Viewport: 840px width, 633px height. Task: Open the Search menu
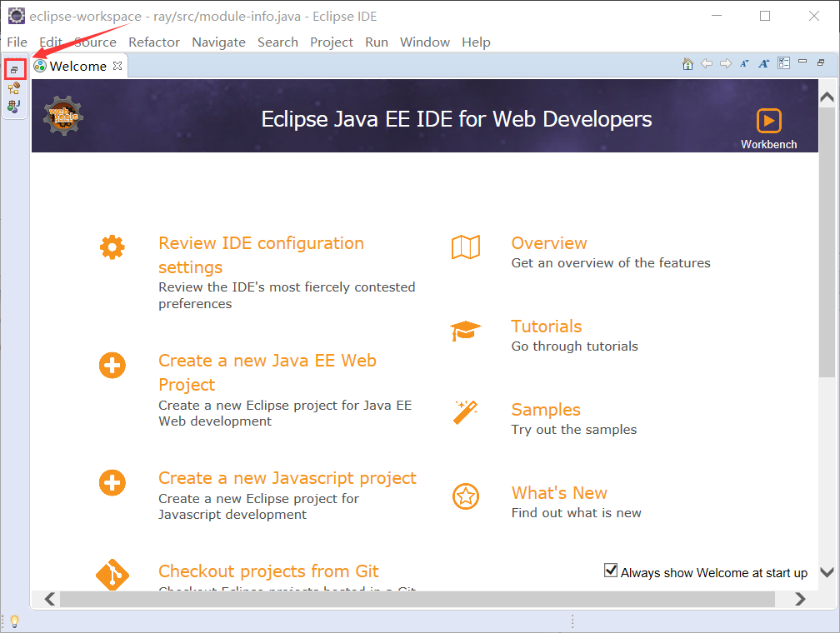point(277,42)
